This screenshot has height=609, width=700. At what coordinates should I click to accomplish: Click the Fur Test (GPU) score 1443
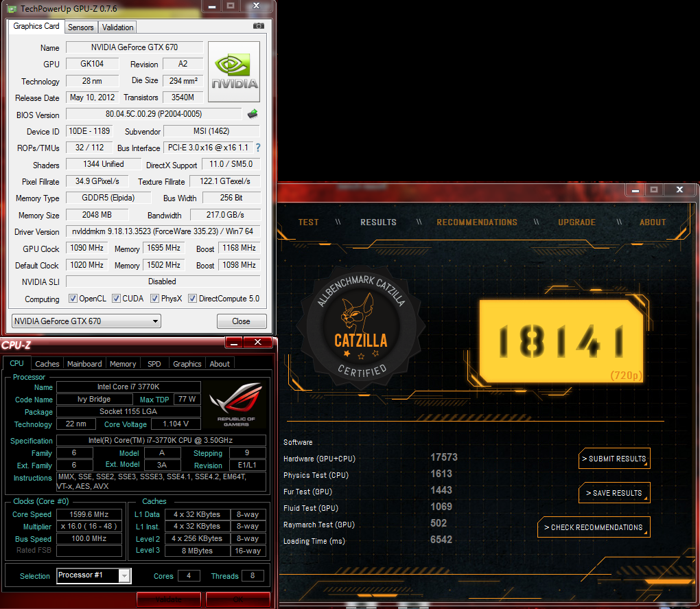pyautogui.click(x=441, y=490)
